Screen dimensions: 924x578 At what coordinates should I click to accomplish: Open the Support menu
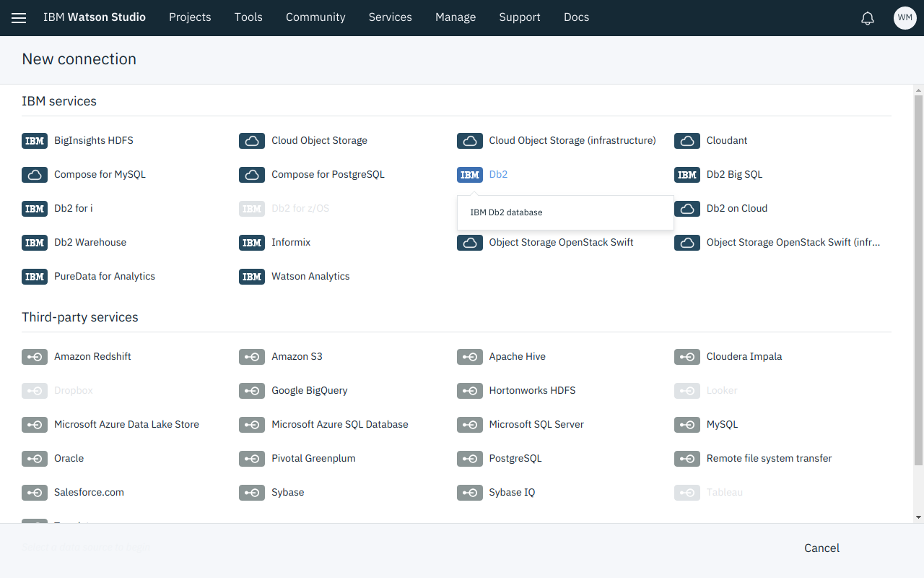coord(520,17)
